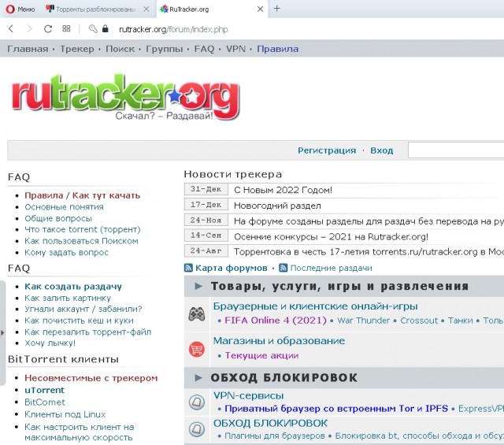The width and height of the screenshot is (504, 445).
Task: Open a new browser tab
Action: tap(276, 9)
